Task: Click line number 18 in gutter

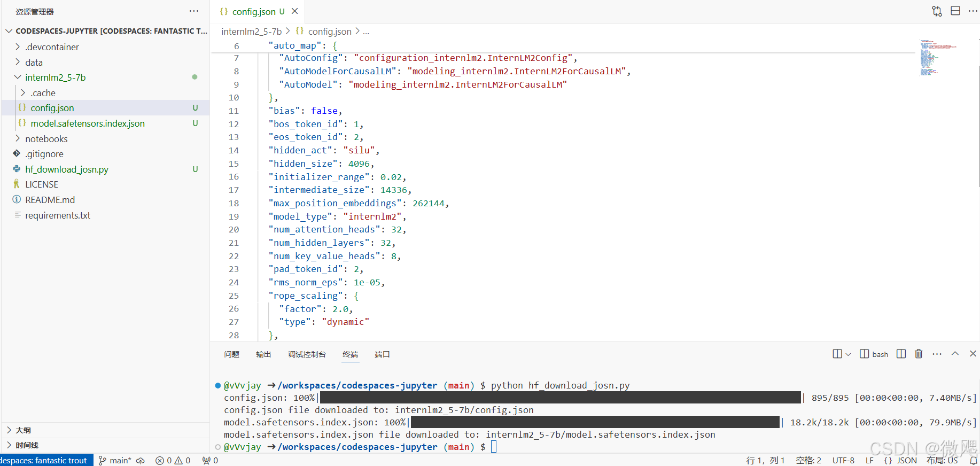Action: click(x=234, y=203)
